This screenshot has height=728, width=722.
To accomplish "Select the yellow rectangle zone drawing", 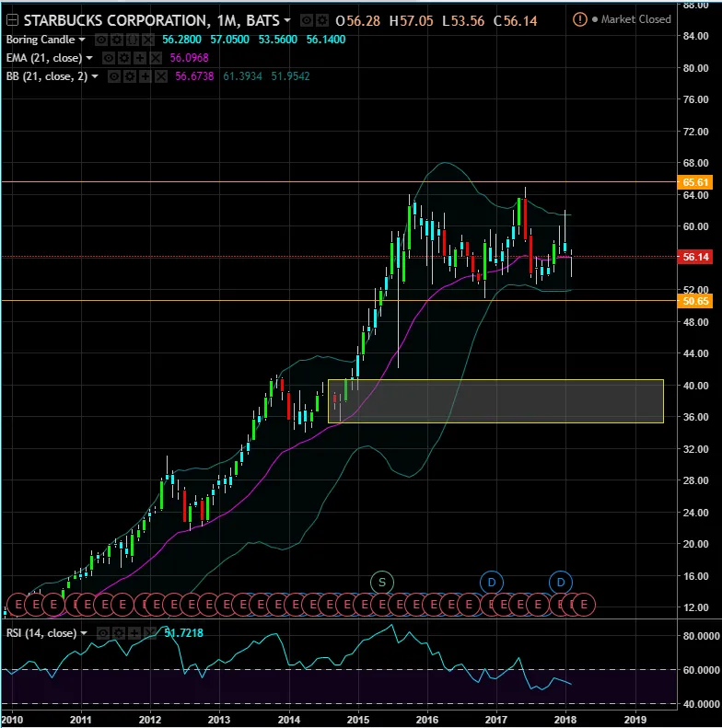I will pyautogui.click(x=495, y=401).
